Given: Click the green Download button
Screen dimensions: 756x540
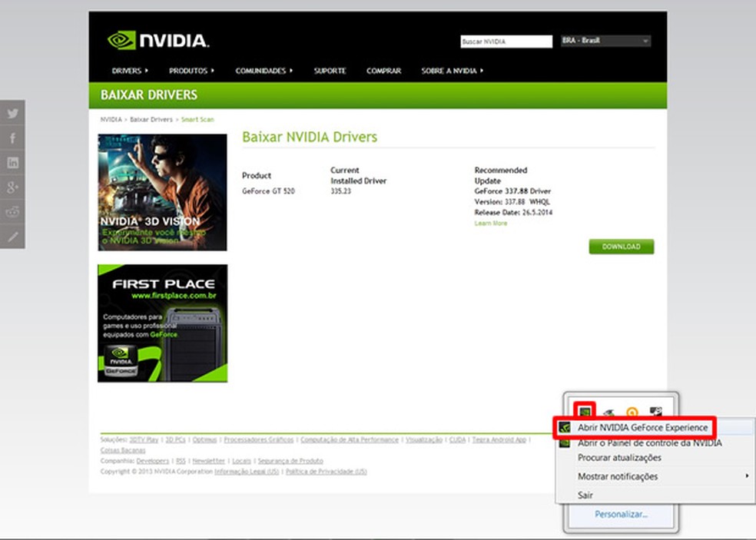Looking at the screenshot, I should point(621,247).
